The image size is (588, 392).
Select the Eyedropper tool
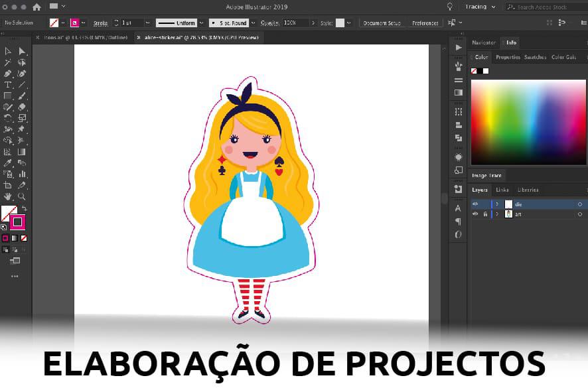point(8,163)
